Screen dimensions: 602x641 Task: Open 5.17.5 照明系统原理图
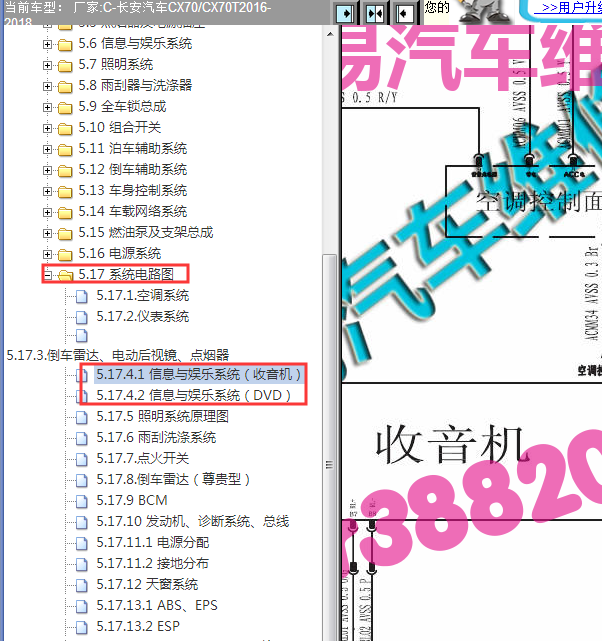[x=162, y=417]
